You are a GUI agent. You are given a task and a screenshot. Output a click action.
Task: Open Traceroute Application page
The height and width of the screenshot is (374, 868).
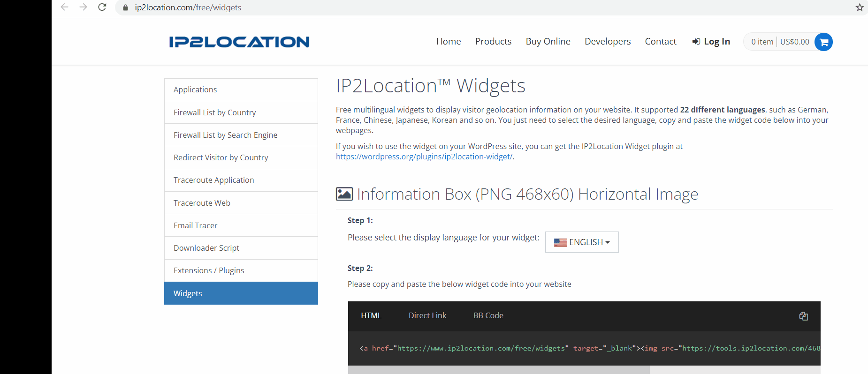[x=241, y=180]
